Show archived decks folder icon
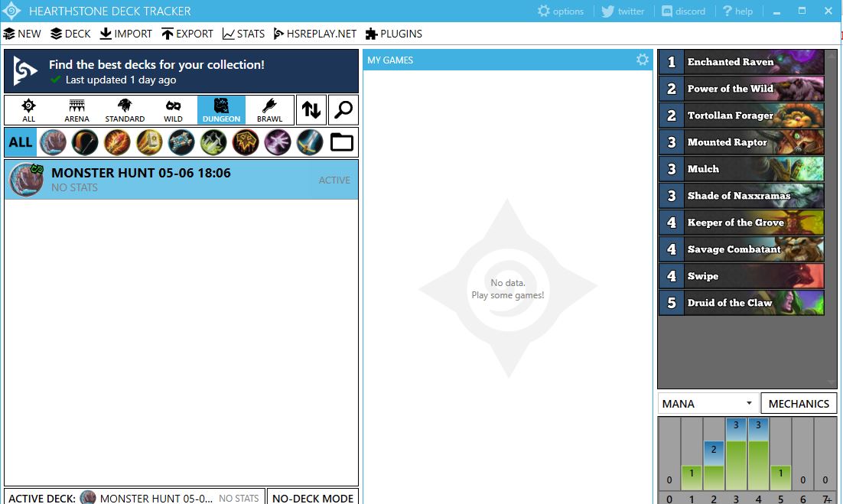843x504 pixels. pos(341,142)
